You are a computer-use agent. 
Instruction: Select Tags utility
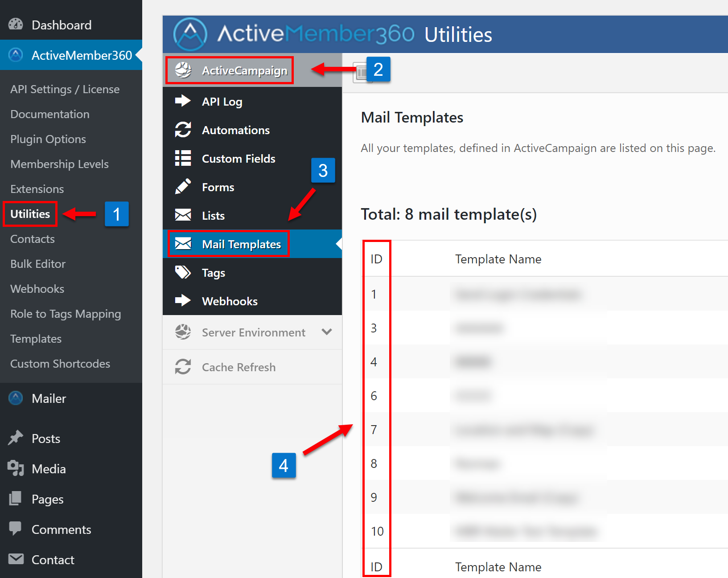tap(252, 272)
